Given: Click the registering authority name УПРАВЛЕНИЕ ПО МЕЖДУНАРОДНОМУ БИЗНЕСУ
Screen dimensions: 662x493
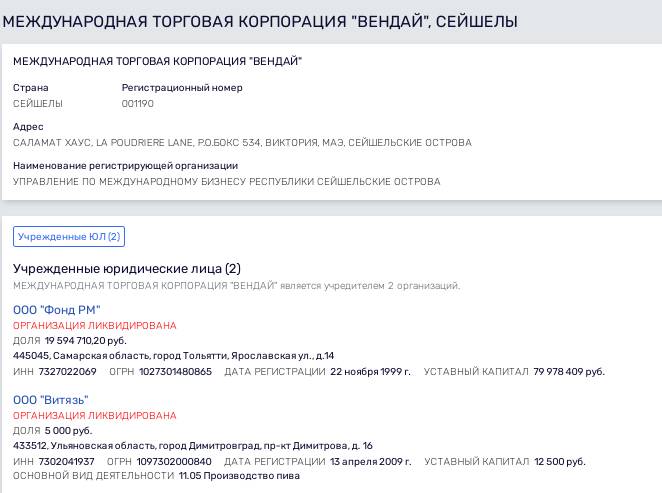Looking at the screenshot, I should (x=226, y=181).
